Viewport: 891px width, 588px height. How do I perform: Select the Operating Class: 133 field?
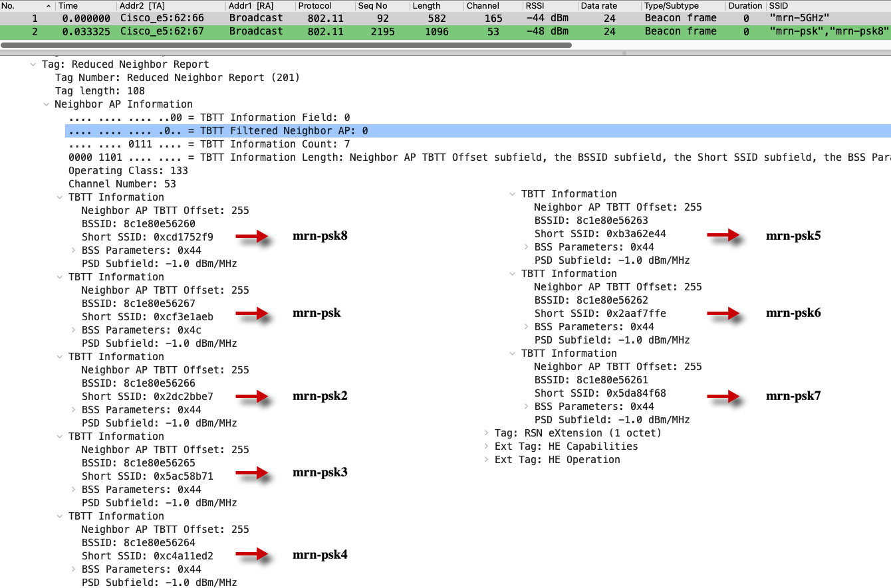point(128,171)
